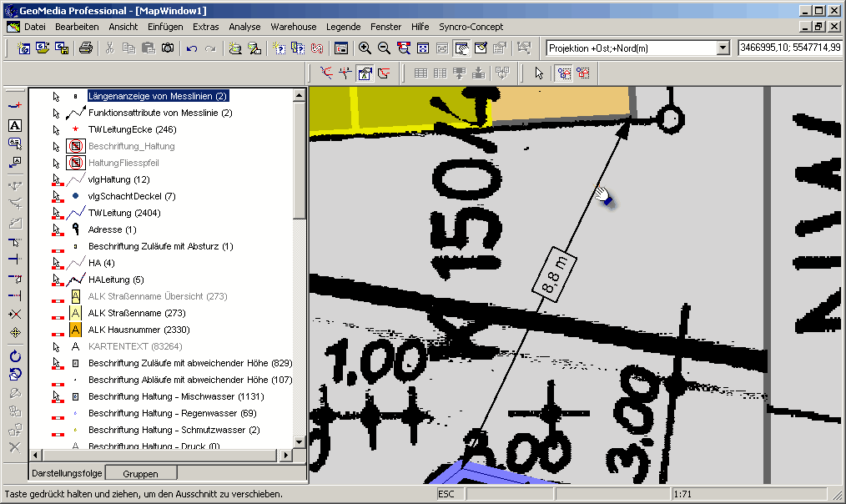Select the Insert Text 'A' tool
Screen dimensions: 846x504
[14, 125]
